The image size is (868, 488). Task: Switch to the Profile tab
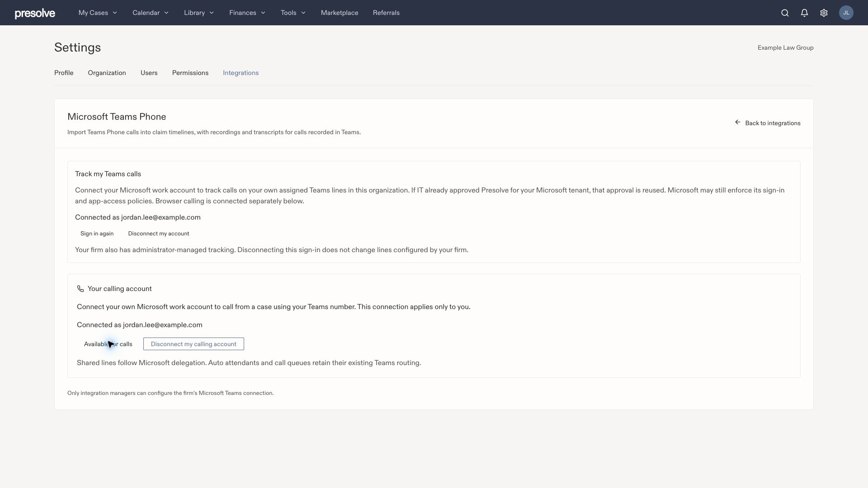(x=64, y=73)
